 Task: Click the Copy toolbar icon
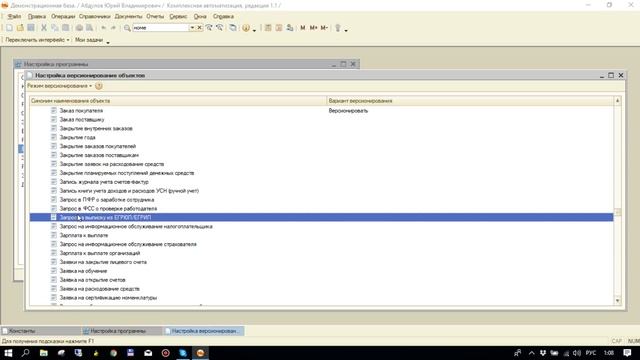pyautogui.click(x=55, y=28)
